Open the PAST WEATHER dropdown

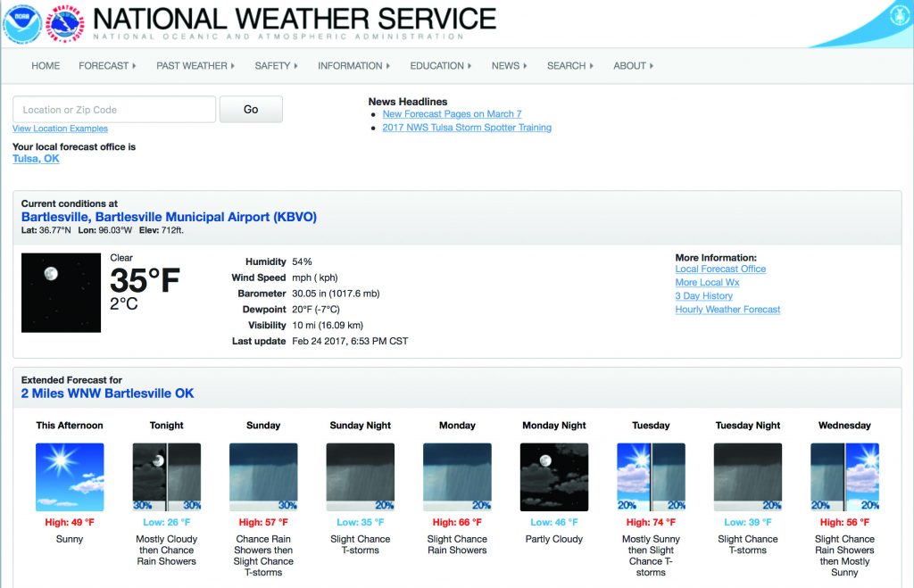[195, 66]
